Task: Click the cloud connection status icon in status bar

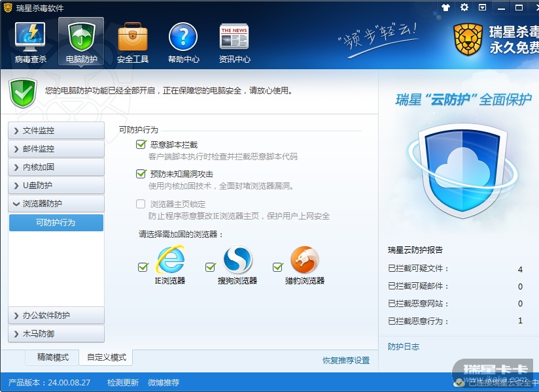Action: point(459,382)
